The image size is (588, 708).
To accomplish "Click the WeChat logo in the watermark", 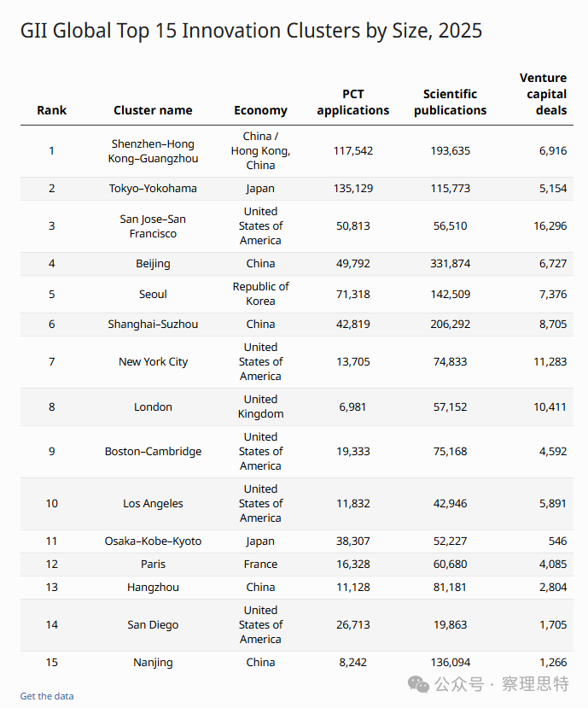I will [419, 683].
